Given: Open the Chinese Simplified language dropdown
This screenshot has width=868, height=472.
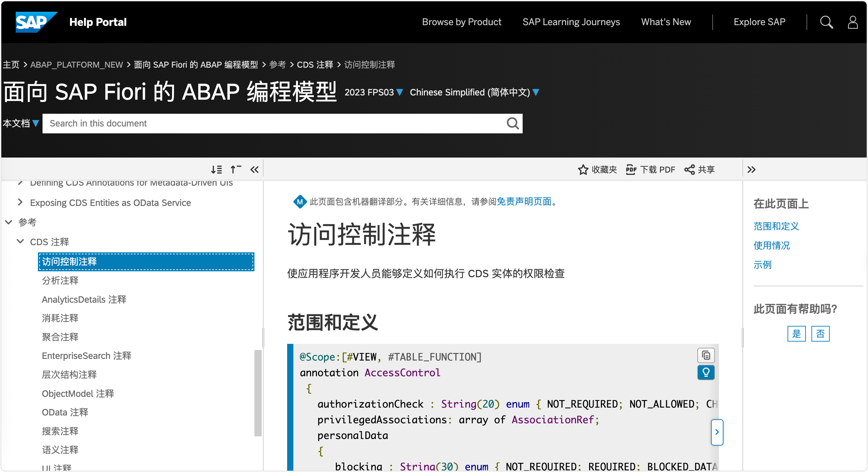Looking at the screenshot, I should 474,93.
